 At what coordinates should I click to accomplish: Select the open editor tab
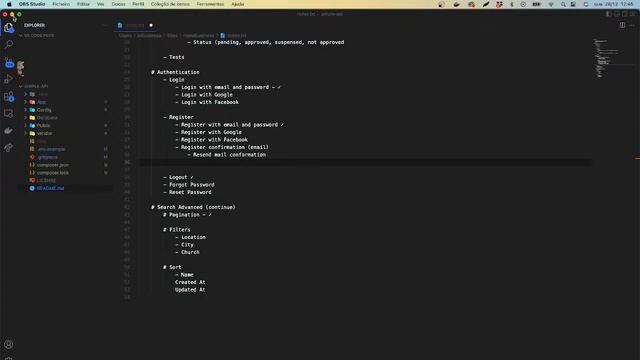click(x=135, y=25)
